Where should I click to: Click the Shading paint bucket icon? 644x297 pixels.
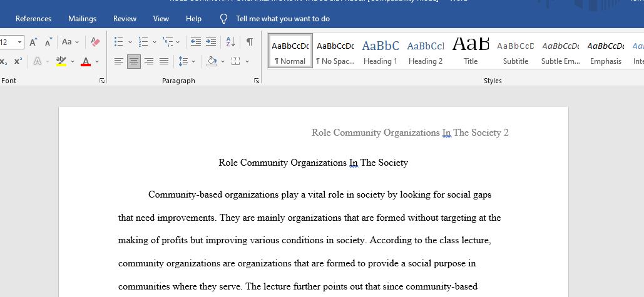click(x=212, y=61)
